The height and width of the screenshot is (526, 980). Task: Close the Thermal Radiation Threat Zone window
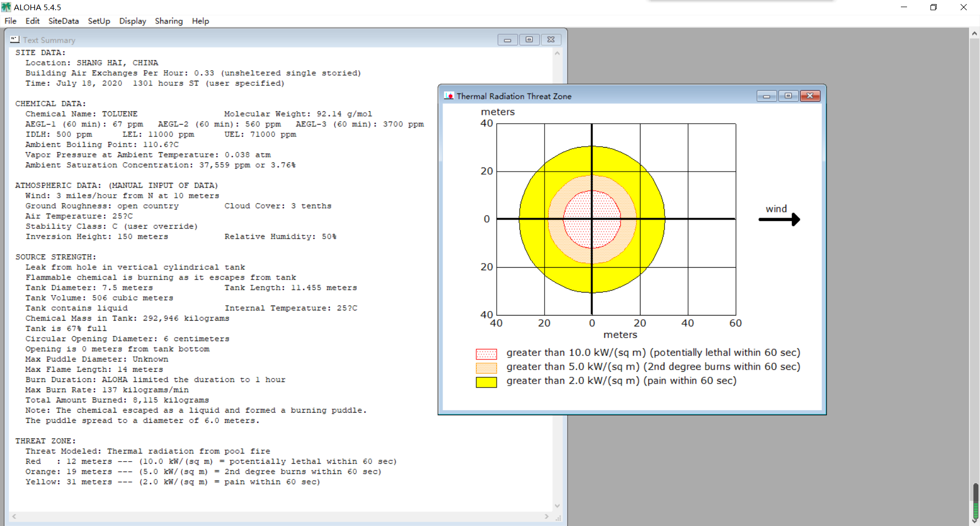(x=810, y=96)
